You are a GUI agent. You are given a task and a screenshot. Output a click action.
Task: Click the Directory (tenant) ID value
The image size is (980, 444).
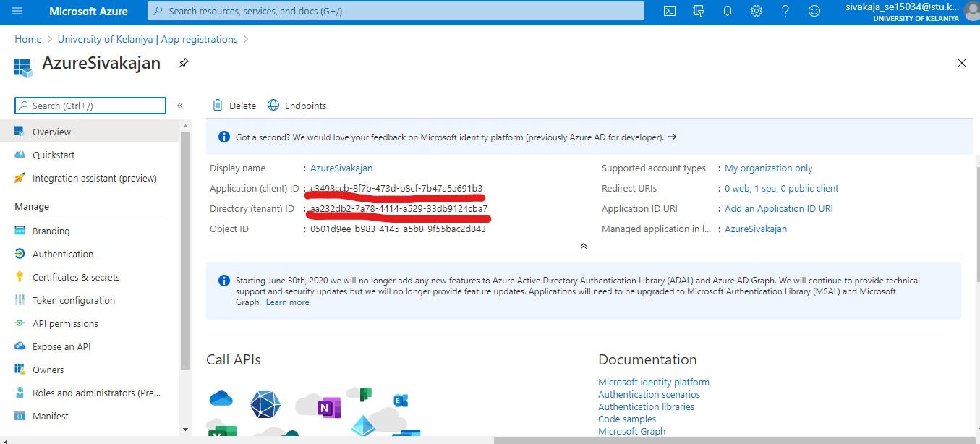click(x=399, y=208)
